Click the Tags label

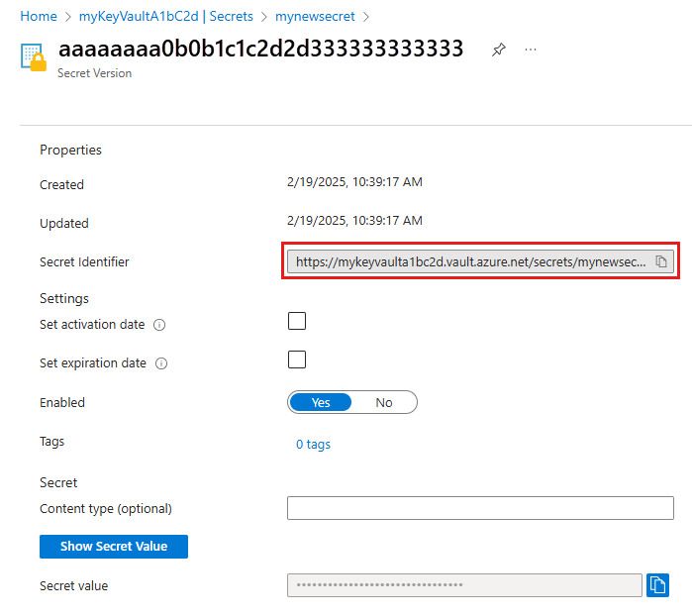coord(51,442)
